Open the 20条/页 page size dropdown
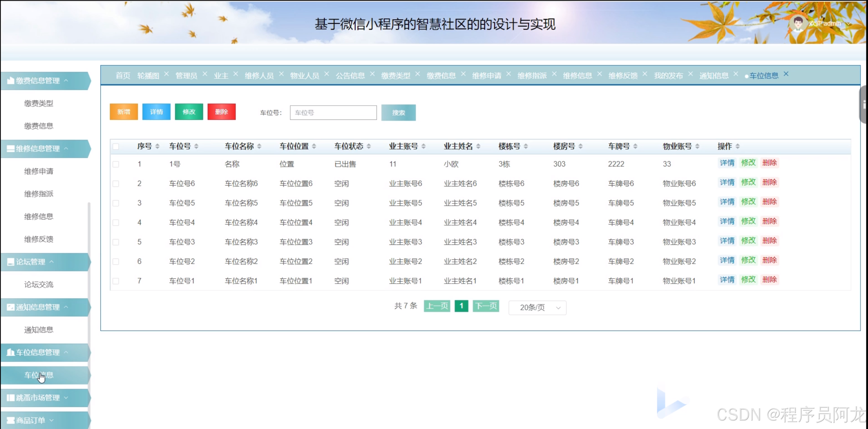The height and width of the screenshot is (429, 868). click(x=537, y=307)
